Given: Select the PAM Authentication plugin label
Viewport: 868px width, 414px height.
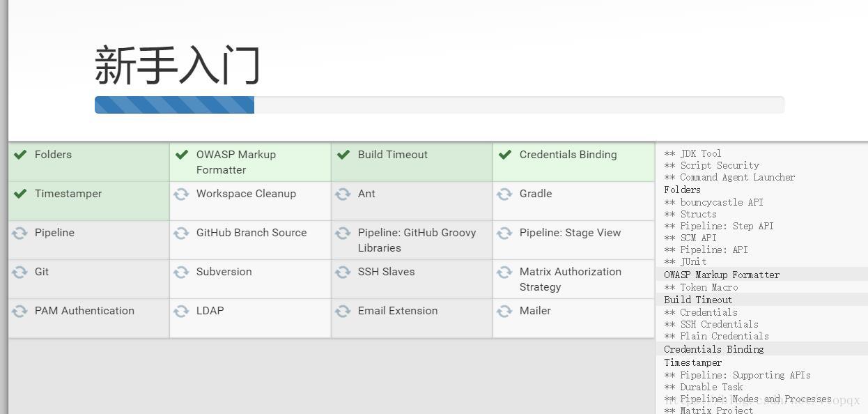Looking at the screenshot, I should point(84,311).
